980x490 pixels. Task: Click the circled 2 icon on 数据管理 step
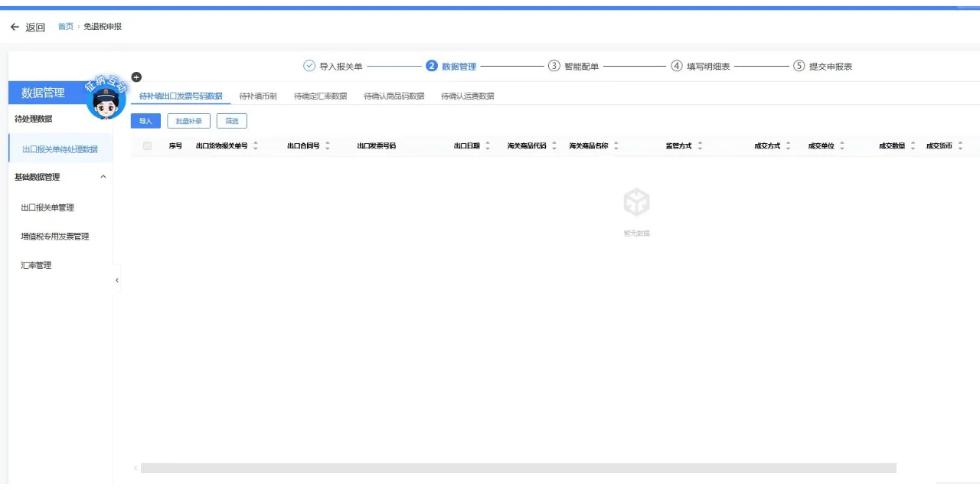pyautogui.click(x=432, y=66)
